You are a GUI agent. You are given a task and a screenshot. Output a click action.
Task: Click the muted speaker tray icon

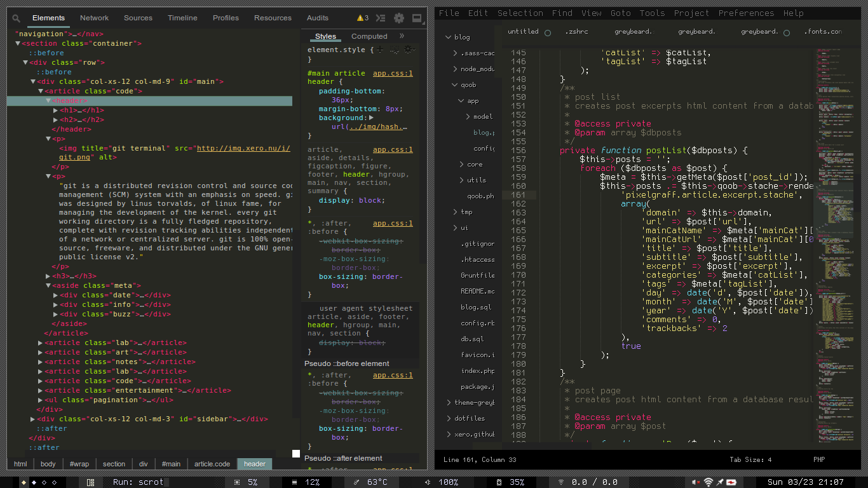696,482
